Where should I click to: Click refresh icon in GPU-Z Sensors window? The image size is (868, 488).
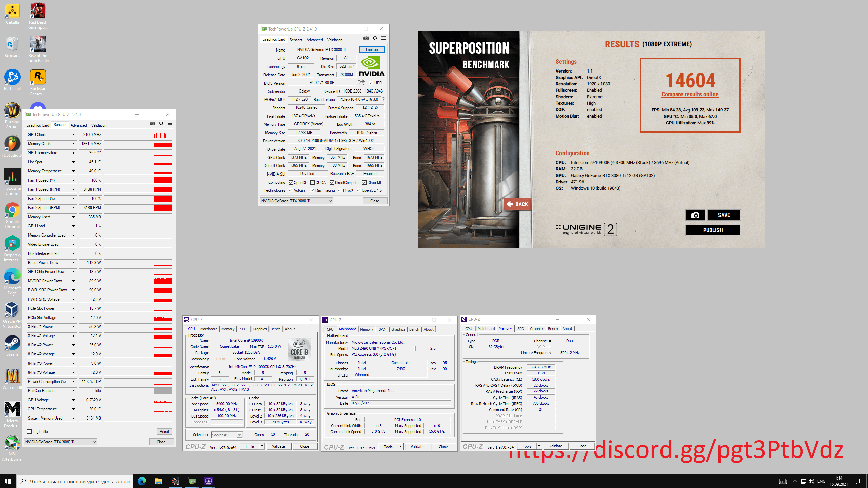click(161, 124)
